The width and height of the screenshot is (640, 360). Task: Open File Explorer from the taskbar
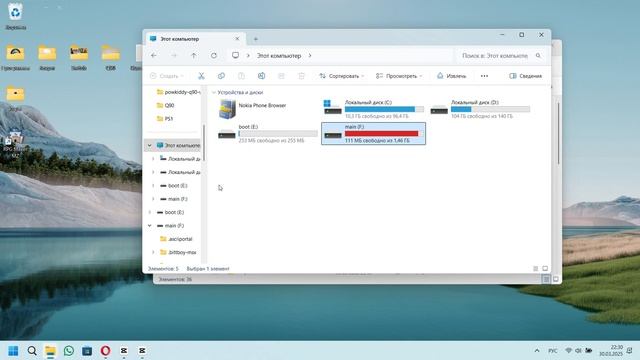50,351
